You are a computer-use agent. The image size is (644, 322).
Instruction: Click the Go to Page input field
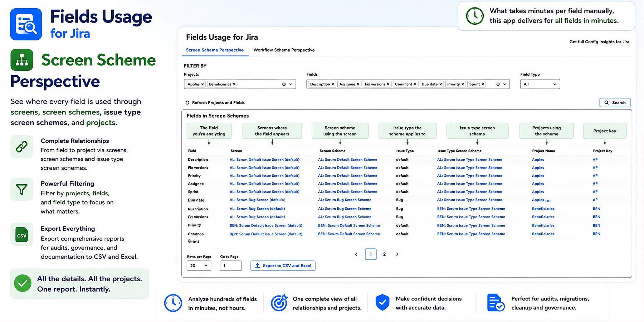pos(231,265)
